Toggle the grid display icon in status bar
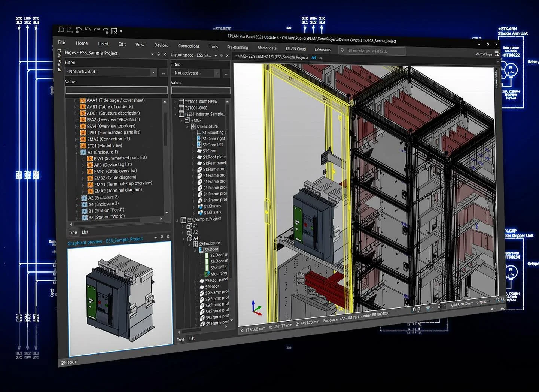Viewport: 539px width, 392px height. coord(440,306)
